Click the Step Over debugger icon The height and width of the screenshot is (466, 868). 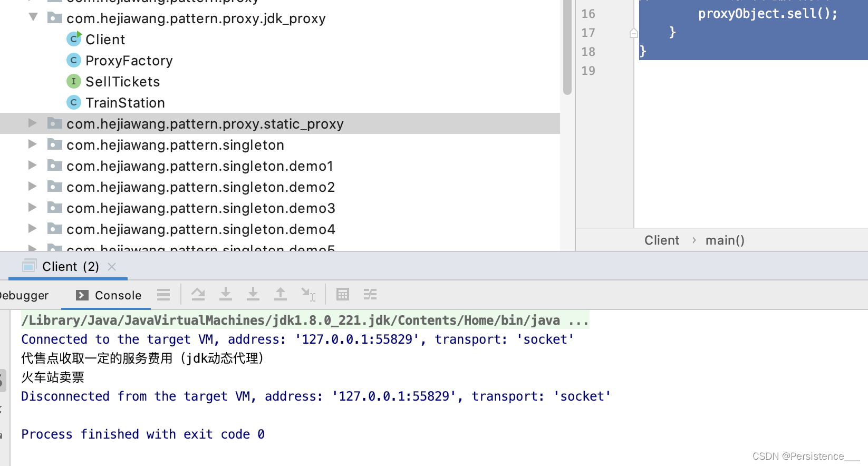click(198, 294)
